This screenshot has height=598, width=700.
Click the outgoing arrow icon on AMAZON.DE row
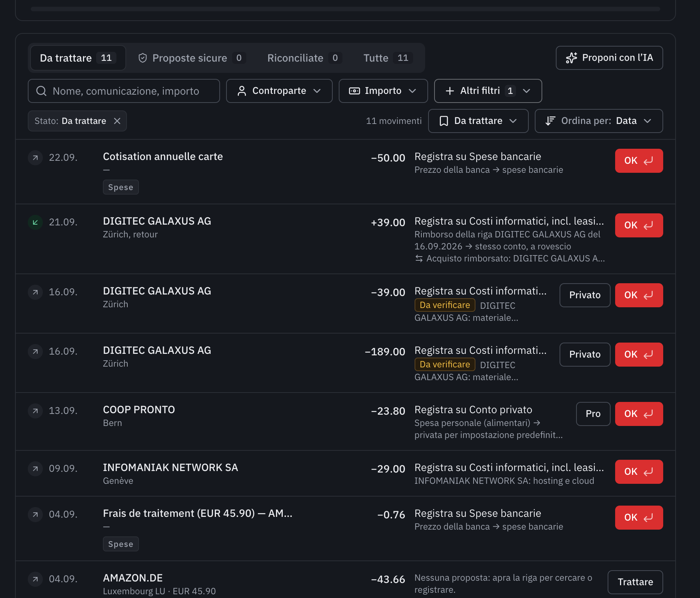click(35, 579)
